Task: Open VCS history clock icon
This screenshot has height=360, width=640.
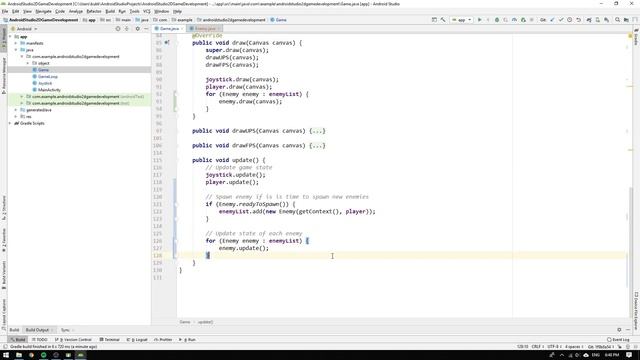Action: click(569, 20)
